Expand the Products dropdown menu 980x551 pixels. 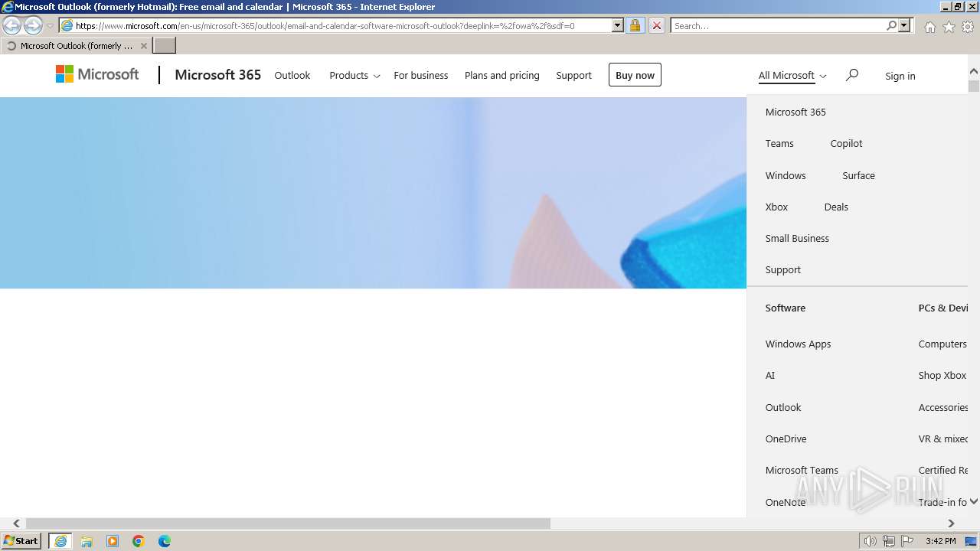click(354, 75)
